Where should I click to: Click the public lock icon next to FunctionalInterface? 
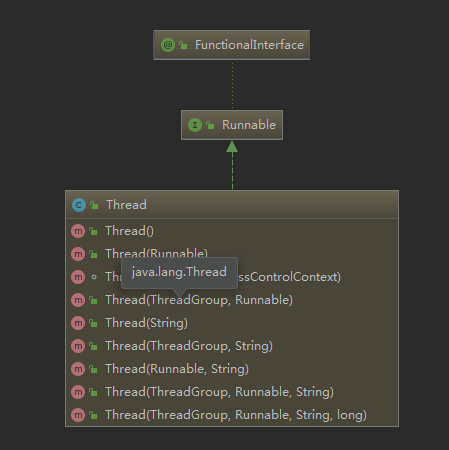coord(183,45)
